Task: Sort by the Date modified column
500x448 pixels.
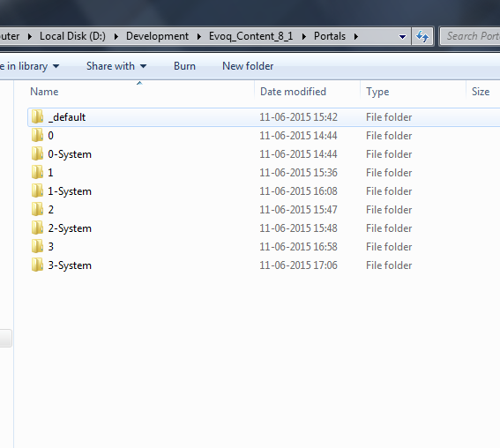Action: point(293,92)
